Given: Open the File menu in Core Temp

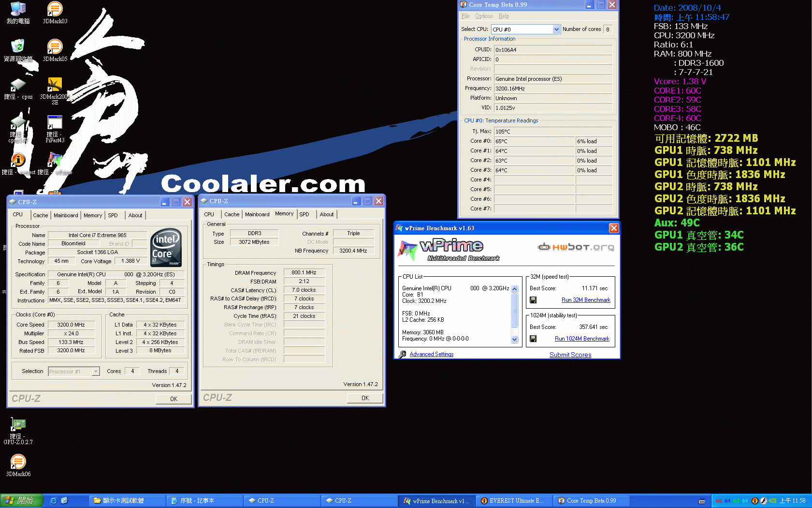Looking at the screenshot, I should pyautogui.click(x=465, y=16).
